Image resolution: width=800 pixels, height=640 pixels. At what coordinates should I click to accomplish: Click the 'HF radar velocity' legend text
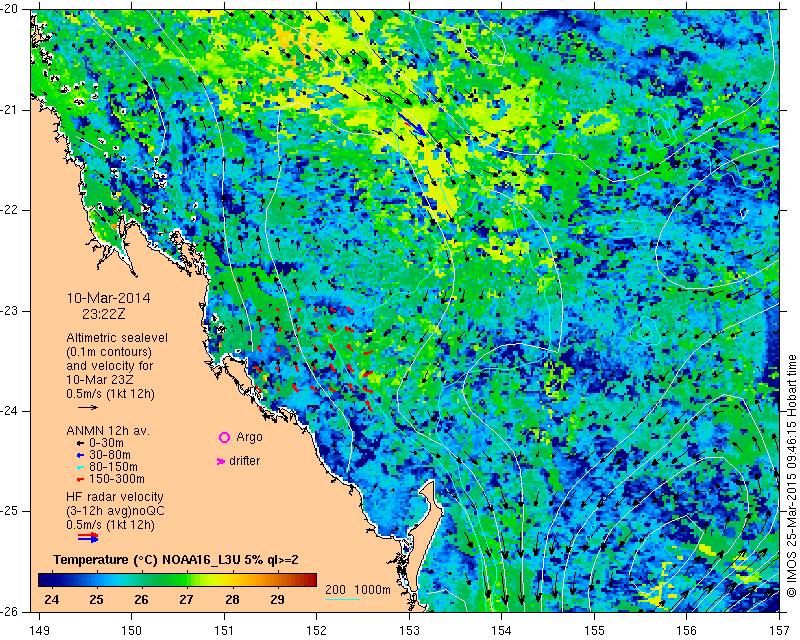[x=115, y=497]
